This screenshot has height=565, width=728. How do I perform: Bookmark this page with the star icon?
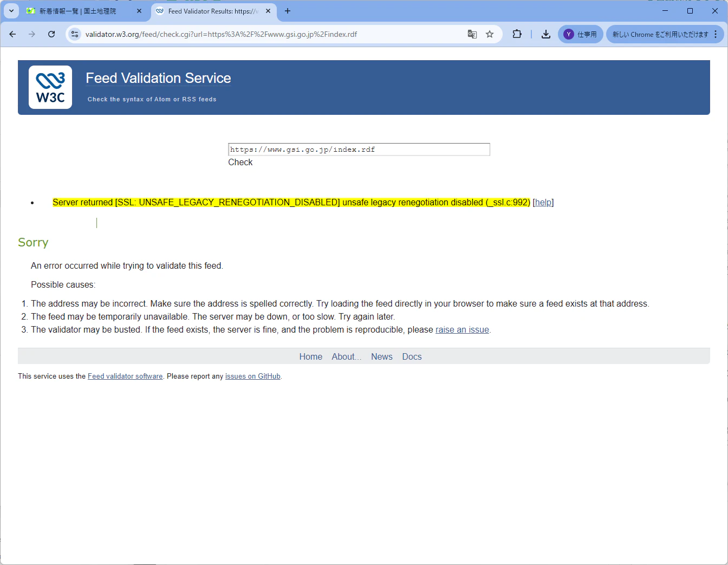coord(490,34)
